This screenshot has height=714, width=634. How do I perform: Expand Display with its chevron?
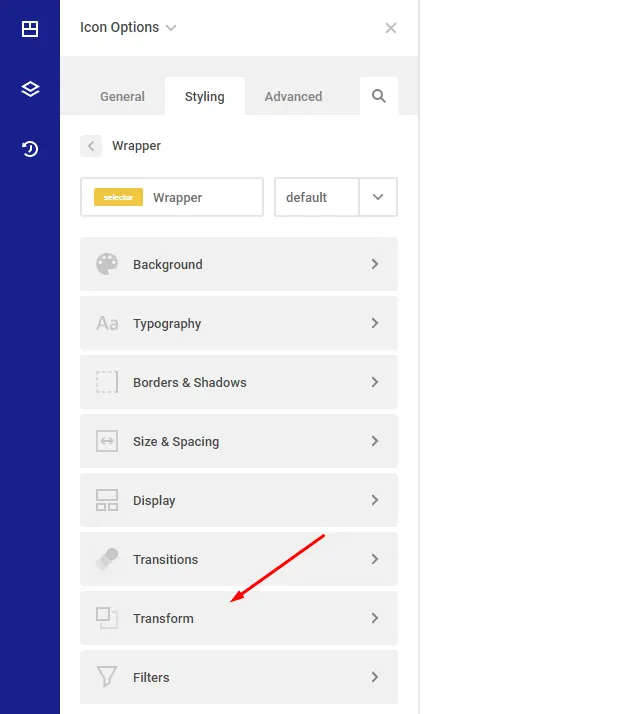pyautogui.click(x=375, y=500)
